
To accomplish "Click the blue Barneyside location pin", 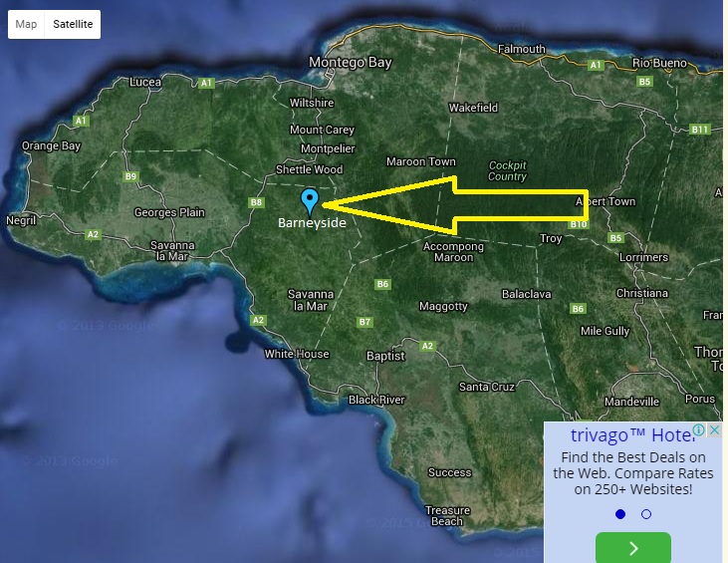I will point(311,201).
